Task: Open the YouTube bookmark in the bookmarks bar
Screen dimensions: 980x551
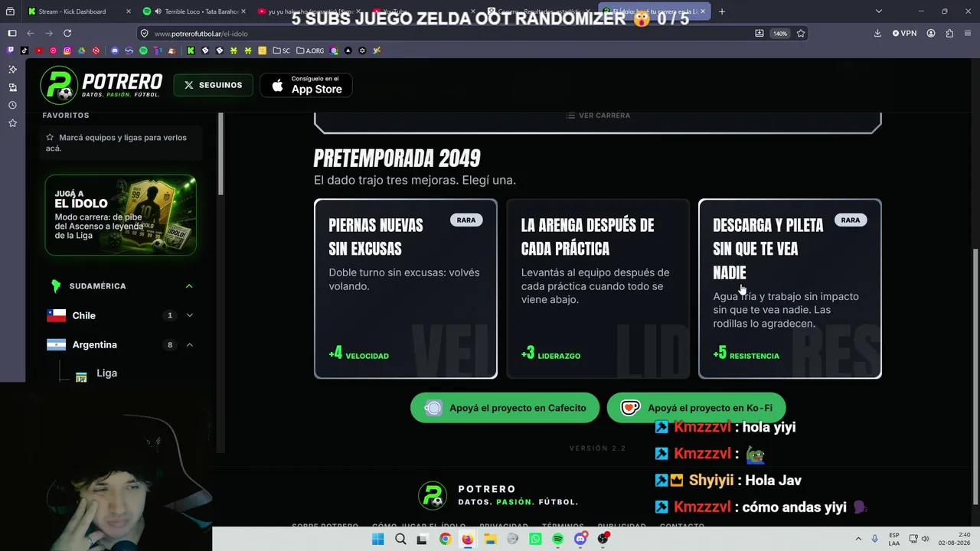Action: point(39,51)
